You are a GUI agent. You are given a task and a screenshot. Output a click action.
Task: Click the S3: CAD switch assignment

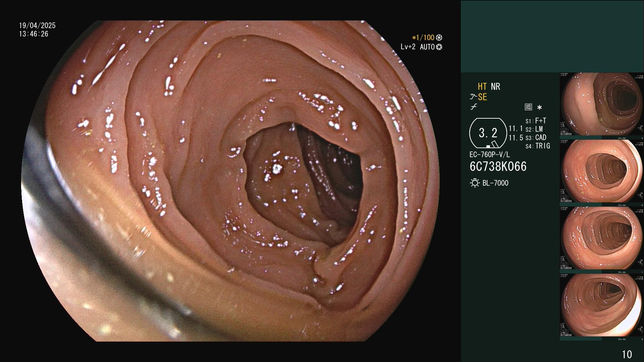pos(536,137)
